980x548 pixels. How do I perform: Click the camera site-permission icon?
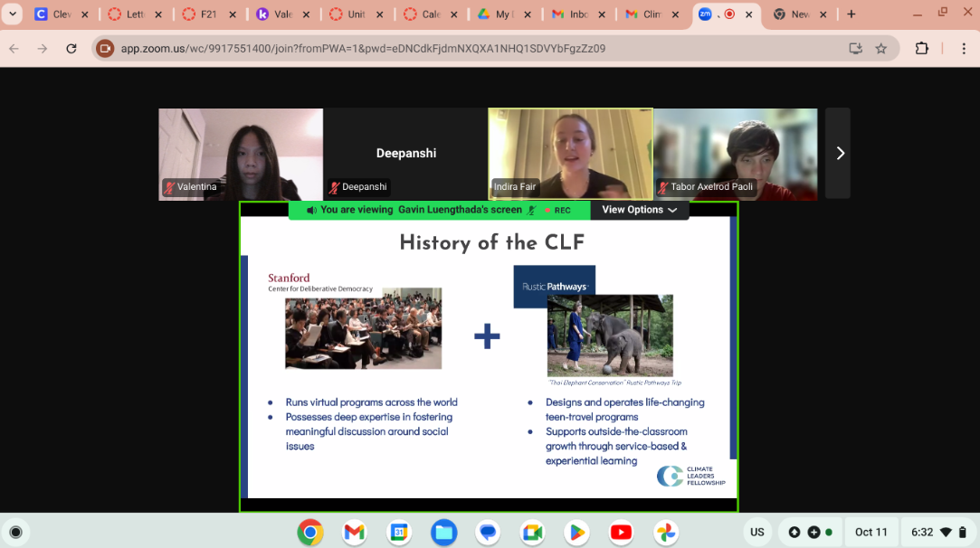pos(105,48)
